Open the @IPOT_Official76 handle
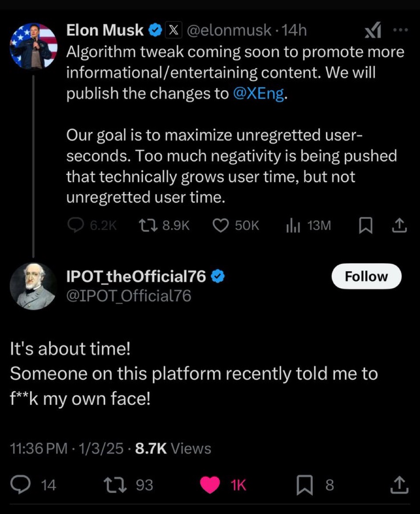The height and width of the screenshot is (514, 420). click(x=129, y=296)
